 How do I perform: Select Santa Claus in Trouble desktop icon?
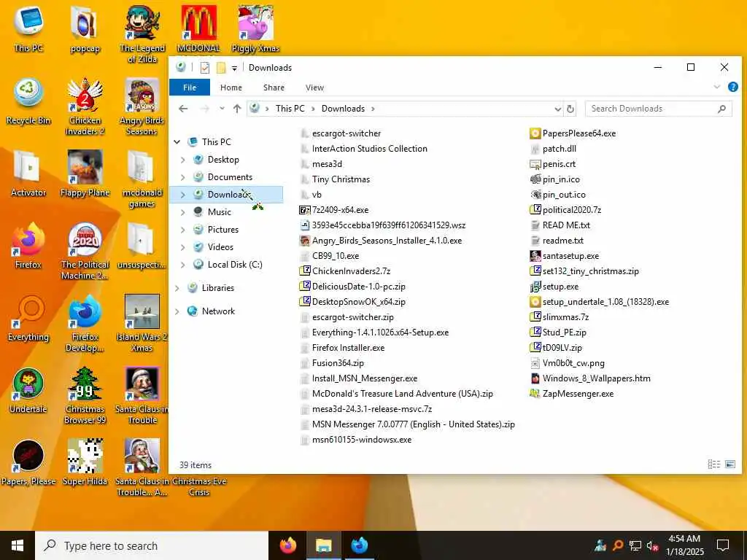[142, 395]
